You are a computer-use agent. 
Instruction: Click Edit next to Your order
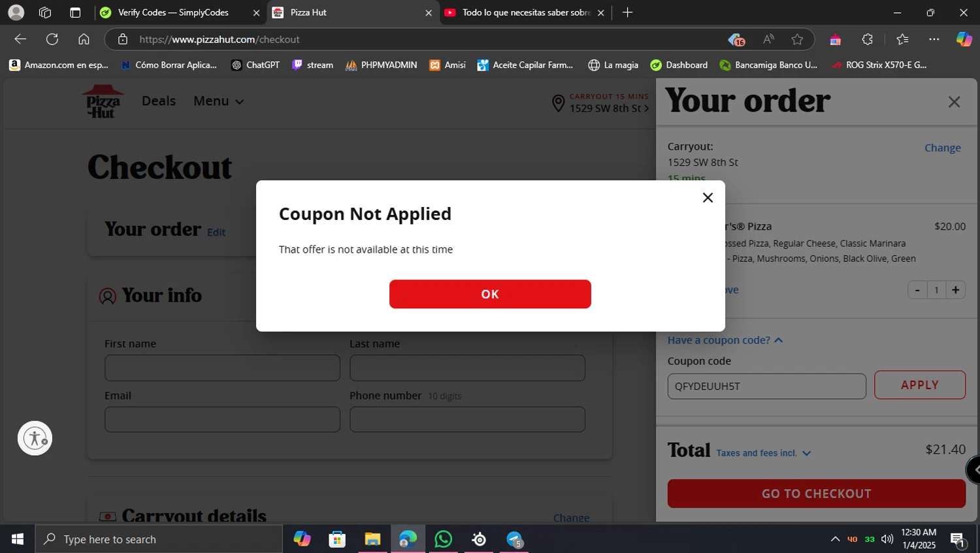pyautogui.click(x=216, y=232)
